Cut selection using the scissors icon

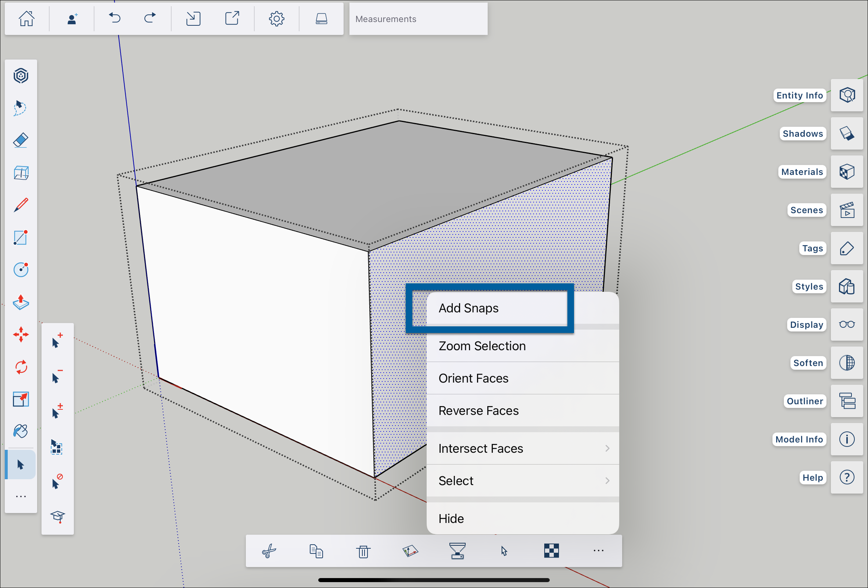coord(268,551)
